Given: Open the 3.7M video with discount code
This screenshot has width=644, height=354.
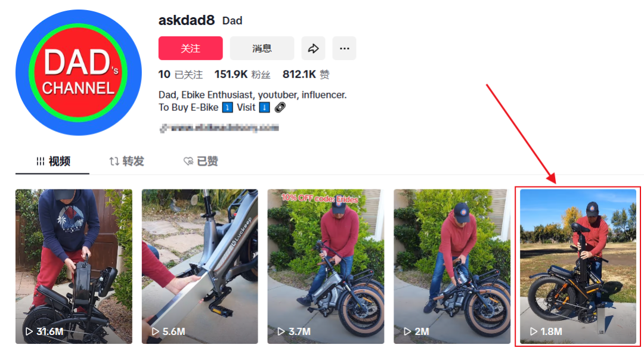Looking at the screenshot, I should pos(326,266).
